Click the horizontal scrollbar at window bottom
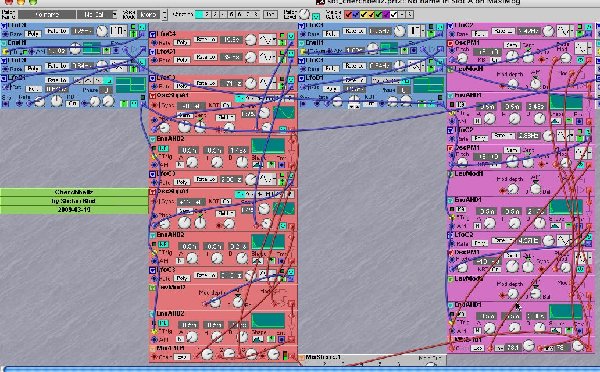This screenshot has height=372, width=600. [x=300, y=369]
